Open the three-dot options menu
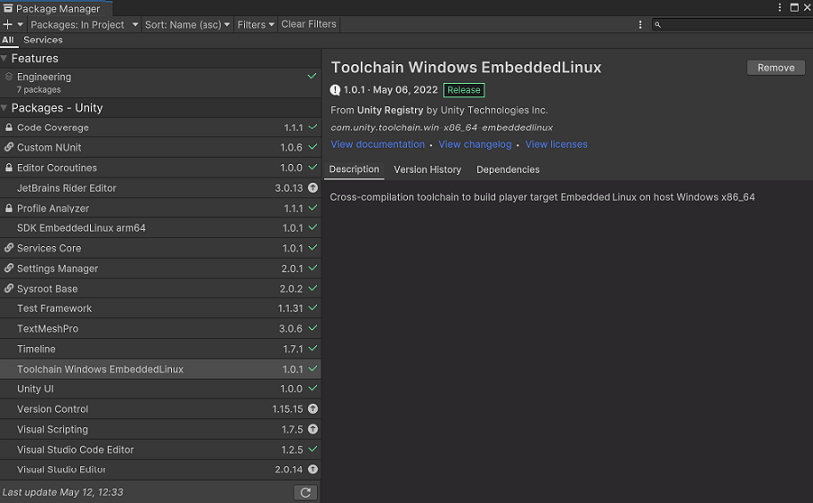The image size is (813, 503). [640, 24]
